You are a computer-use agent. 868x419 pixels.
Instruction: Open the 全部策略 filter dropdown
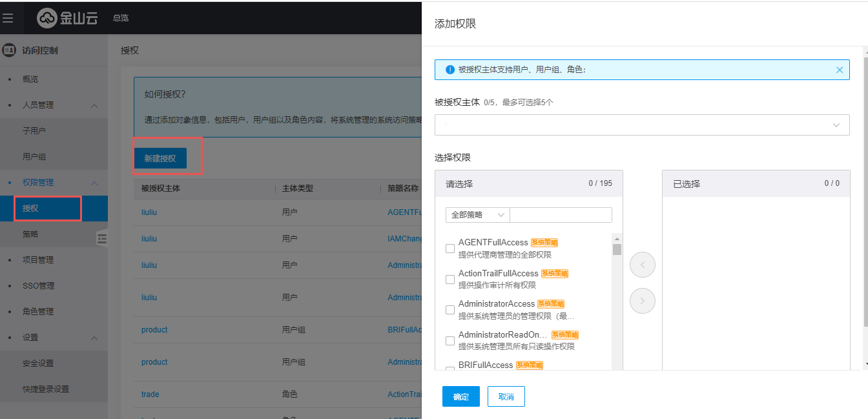pos(477,215)
